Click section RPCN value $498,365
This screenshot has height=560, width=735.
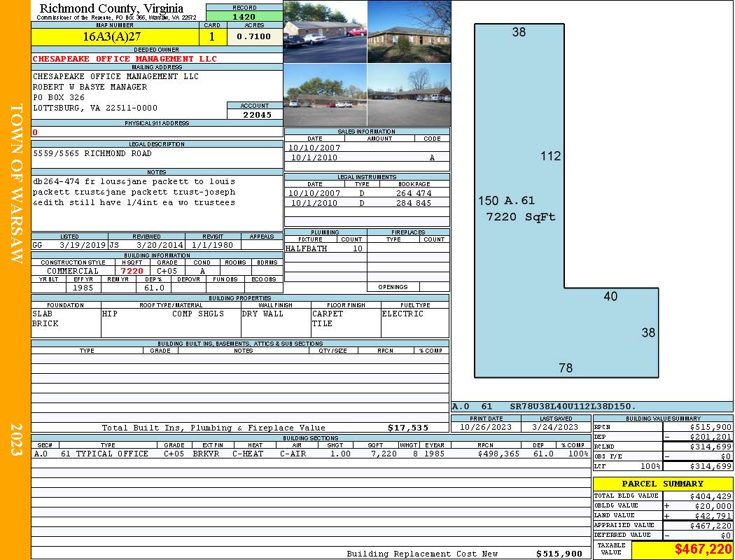point(498,454)
